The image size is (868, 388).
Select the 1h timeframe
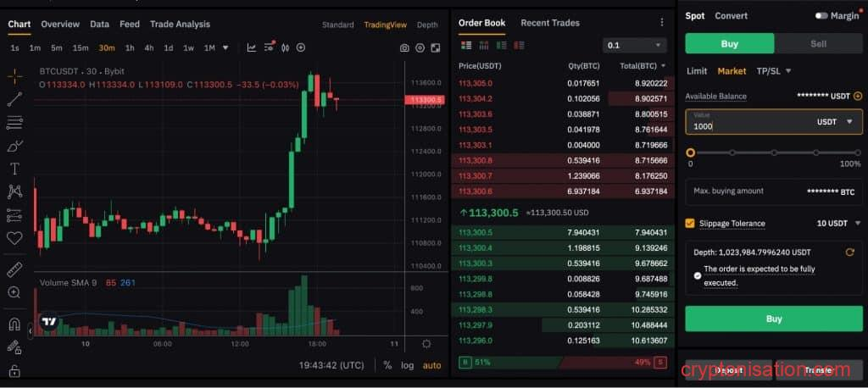130,48
